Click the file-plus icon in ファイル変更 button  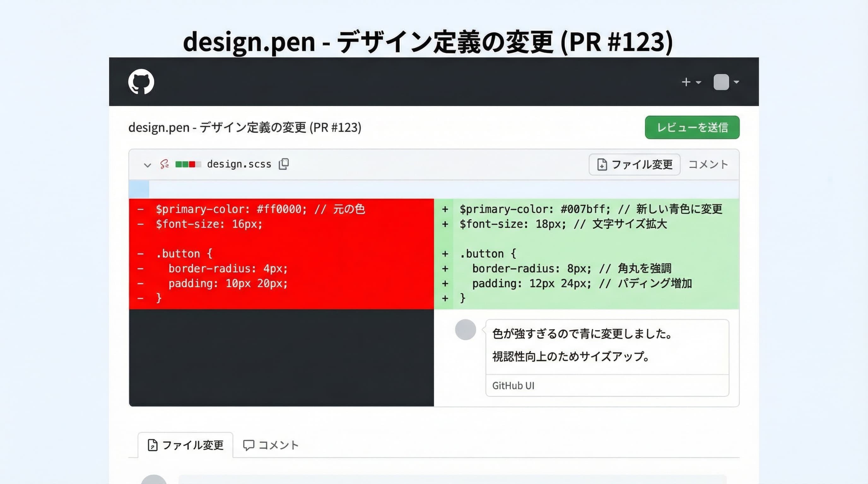click(x=602, y=164)
